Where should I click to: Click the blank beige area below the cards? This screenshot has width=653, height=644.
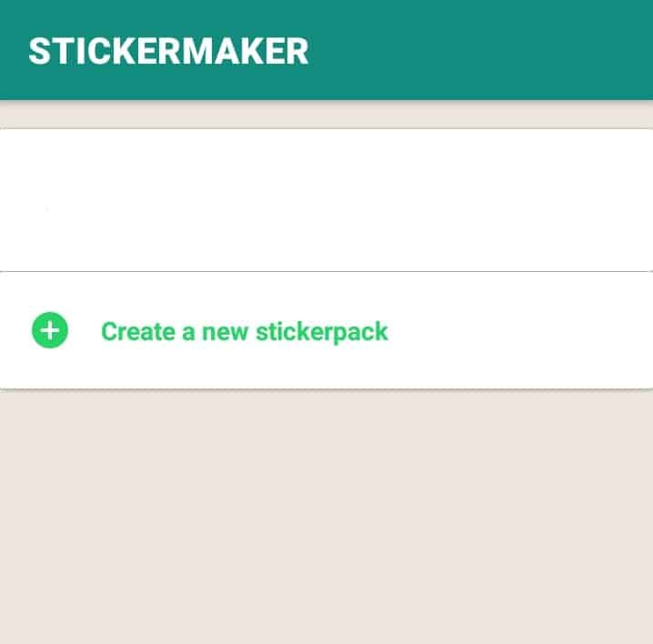coord(326,517)
